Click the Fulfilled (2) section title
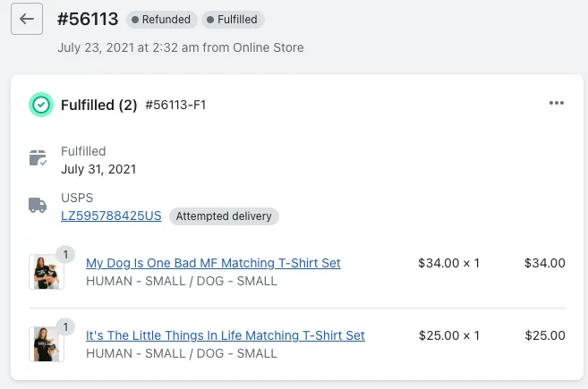This screenshot has width=588, height=389. [99, 105]
